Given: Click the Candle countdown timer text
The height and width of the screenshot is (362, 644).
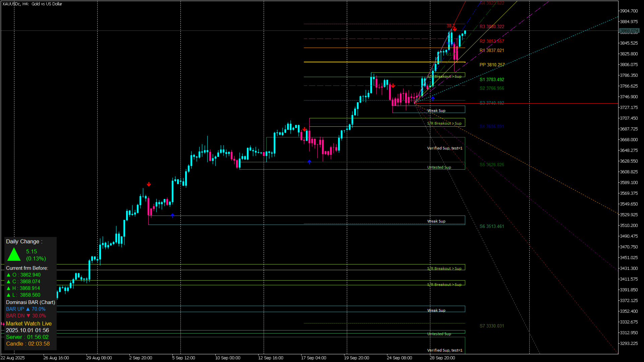Looking at the screenshot, I should click(28, 344).
